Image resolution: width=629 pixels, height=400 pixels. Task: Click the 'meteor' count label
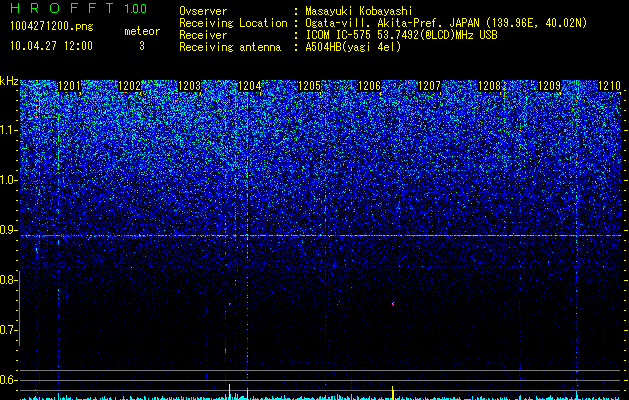[142, 31]
